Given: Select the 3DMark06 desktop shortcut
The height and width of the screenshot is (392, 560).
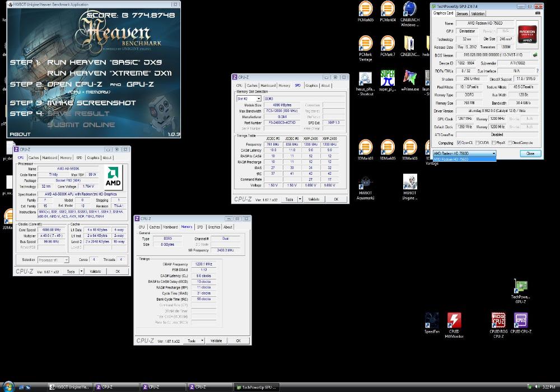Looking at the screenshot, I should [410, 150].
